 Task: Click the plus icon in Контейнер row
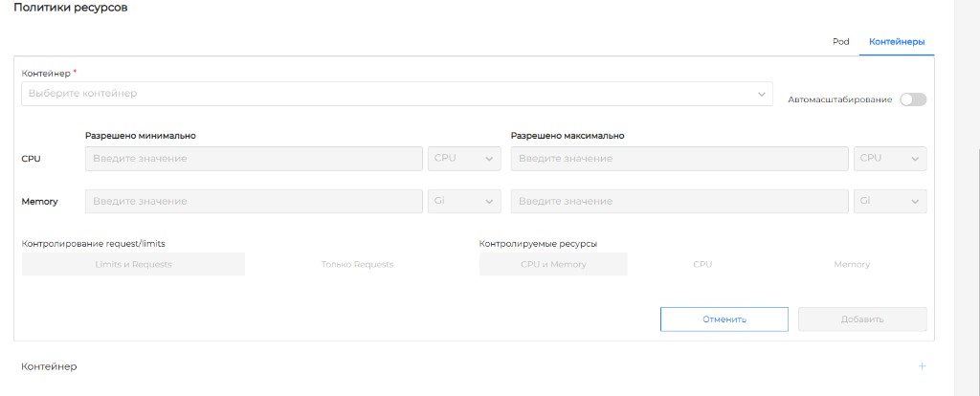[x=922, y=366]
